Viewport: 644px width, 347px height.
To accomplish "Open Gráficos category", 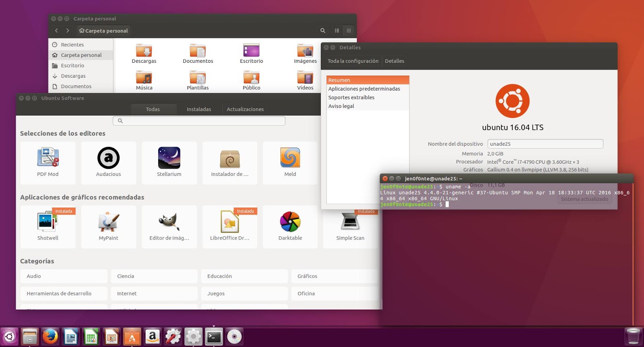I will tap(334, 276).
